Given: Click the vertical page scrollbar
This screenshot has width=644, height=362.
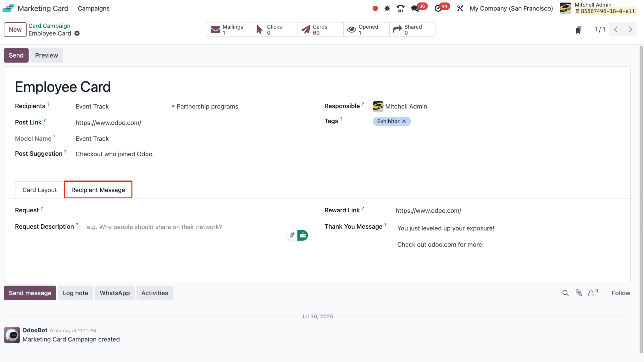Looking at the screenshot, I should [x=641, y=199].
